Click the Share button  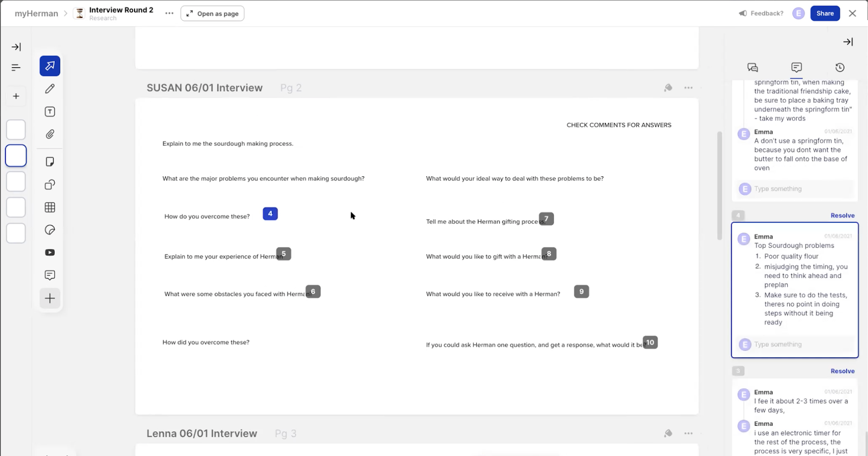pos(825,14)
